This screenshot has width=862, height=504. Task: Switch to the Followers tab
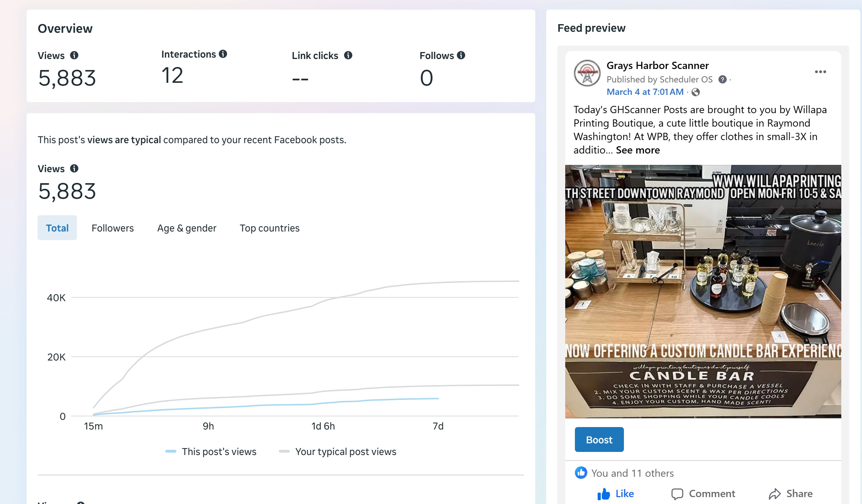112,228
